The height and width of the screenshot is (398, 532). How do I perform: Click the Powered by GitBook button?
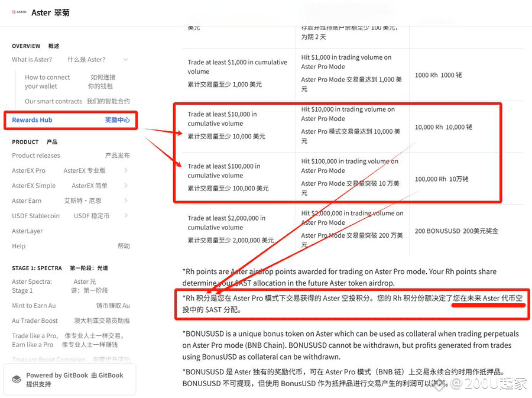coord(70,379)
